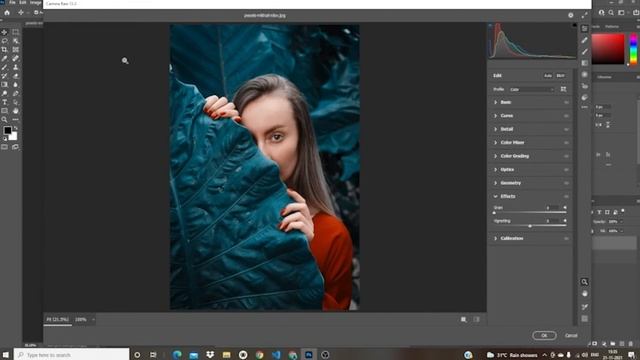Select the Red Eye tool in Camera Raw sidebar

click(584, 86)
